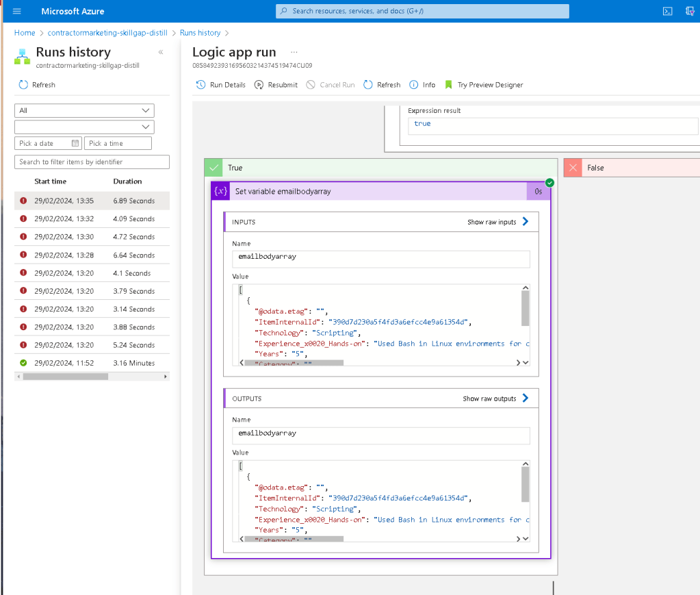Open the contractormarketing-skillgap-distill breadcrumb
This screenshot has width=700, height=595.
click(107, 33)
